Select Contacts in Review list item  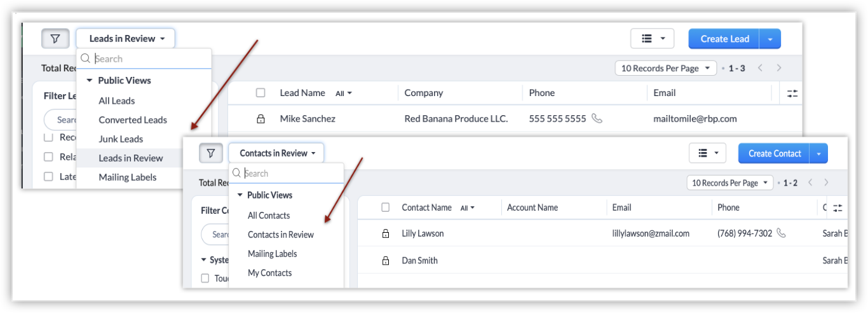click(x=281, y=234)
